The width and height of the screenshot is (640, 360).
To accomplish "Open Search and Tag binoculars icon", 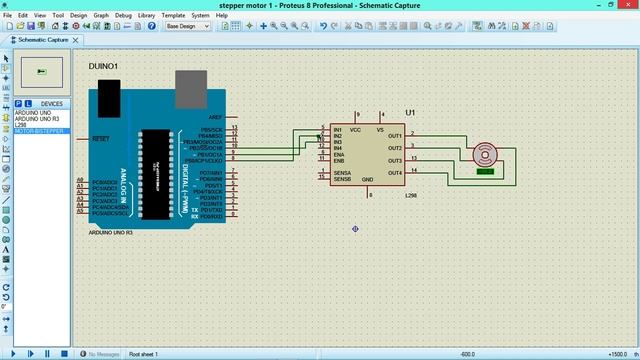I will click(x=491, y=26).
